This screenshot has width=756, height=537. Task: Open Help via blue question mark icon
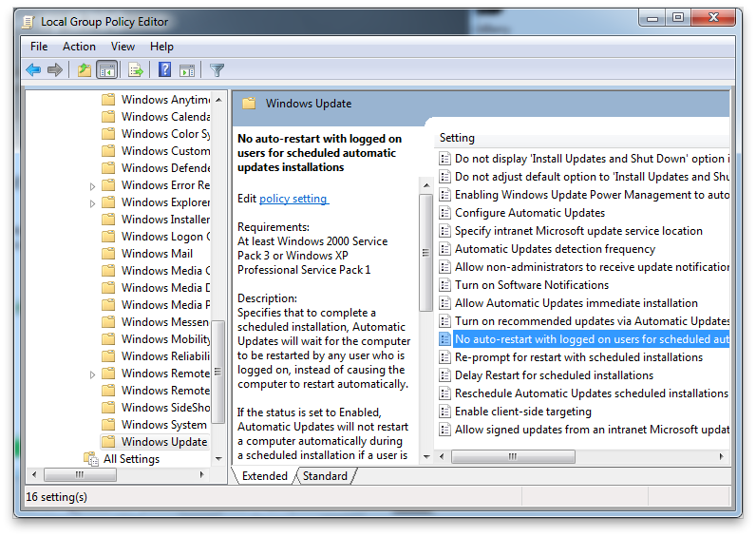click(165, 70)
